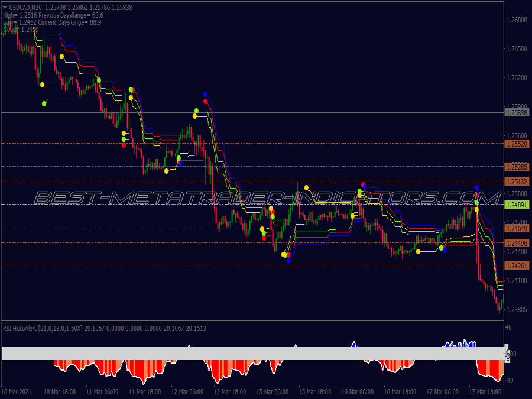
Task: Click the orange 1.25520 level price label
Action: coord(517,144)
